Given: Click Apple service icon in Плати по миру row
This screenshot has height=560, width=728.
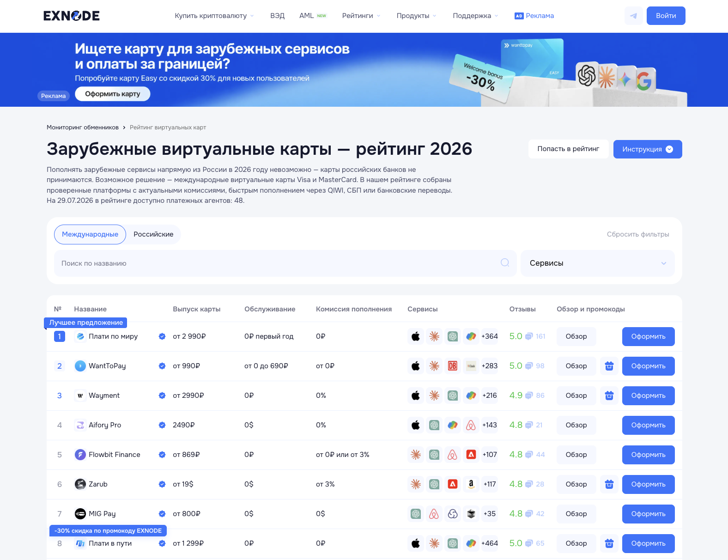Looking at the screenshot, I should pos(416,336).
